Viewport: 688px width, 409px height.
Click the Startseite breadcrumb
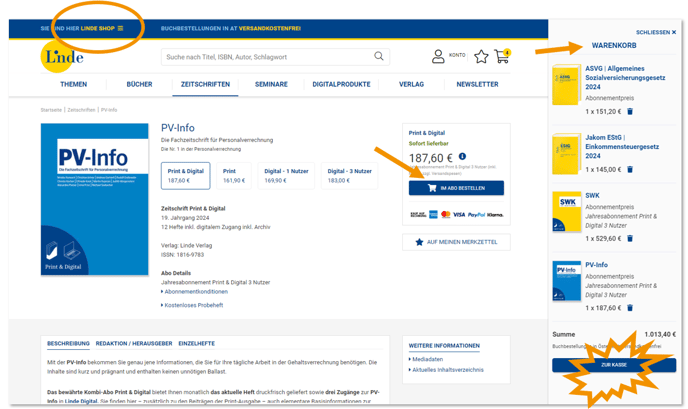click(51, 110)
